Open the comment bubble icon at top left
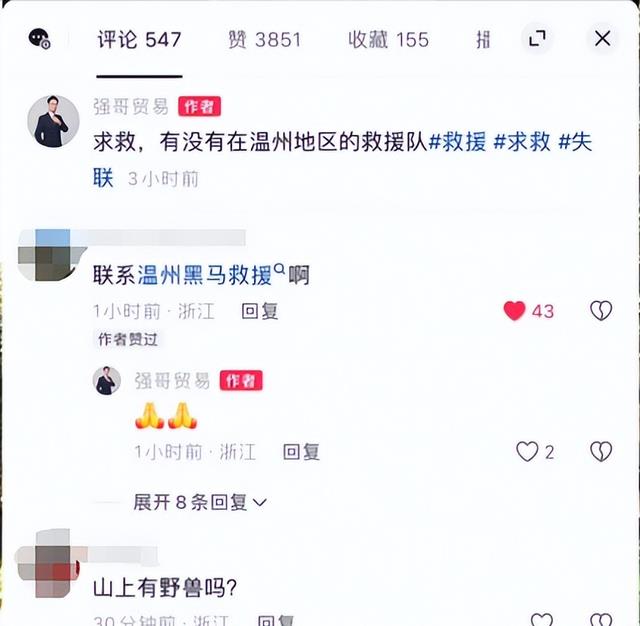The image size is (640, 626). (39, 39)
